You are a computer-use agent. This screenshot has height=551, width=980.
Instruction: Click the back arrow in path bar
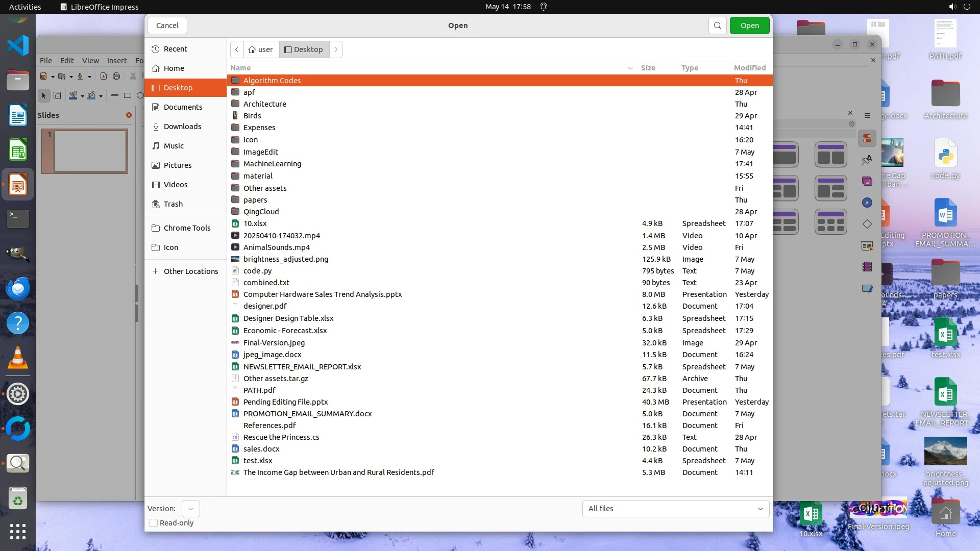[237, 49]
